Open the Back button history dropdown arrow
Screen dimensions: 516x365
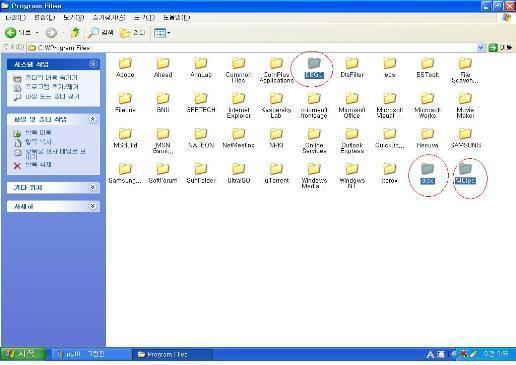coord(37,33)
